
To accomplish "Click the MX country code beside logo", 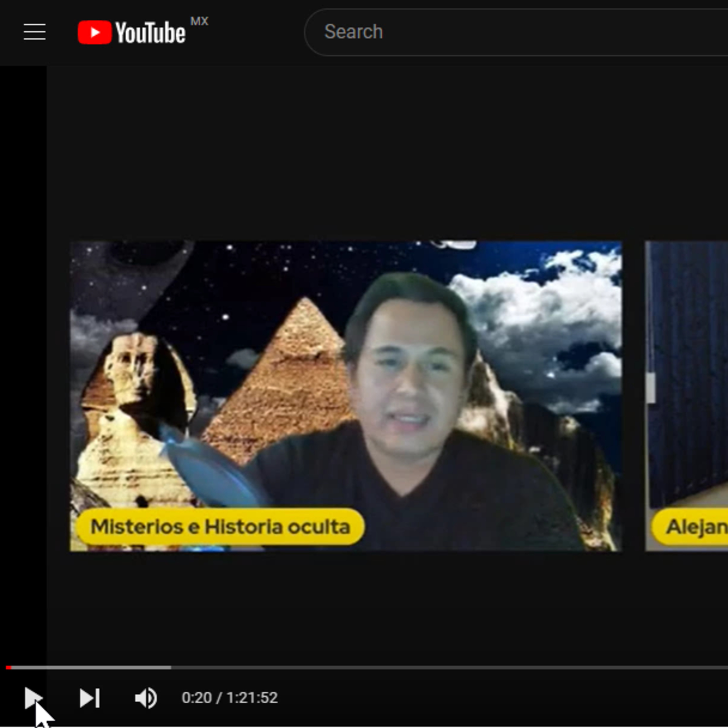I will click(199, 21).
